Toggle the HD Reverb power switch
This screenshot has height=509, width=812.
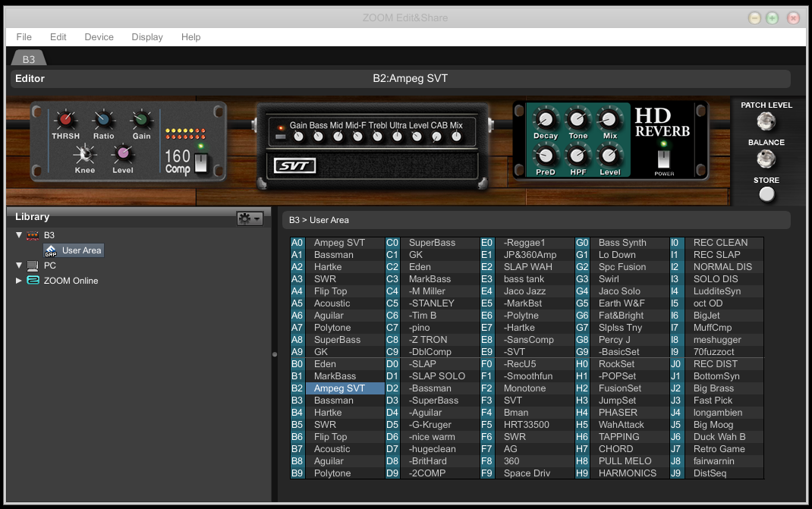663,159
